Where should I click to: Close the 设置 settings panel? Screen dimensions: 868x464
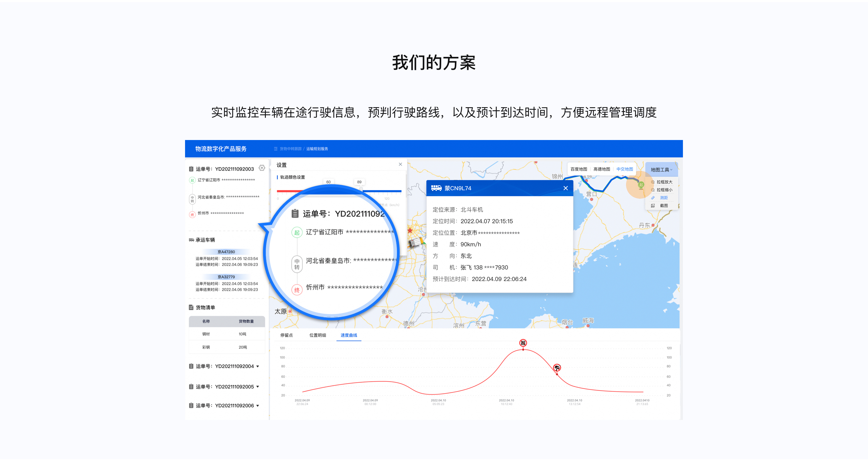[400, 164]
